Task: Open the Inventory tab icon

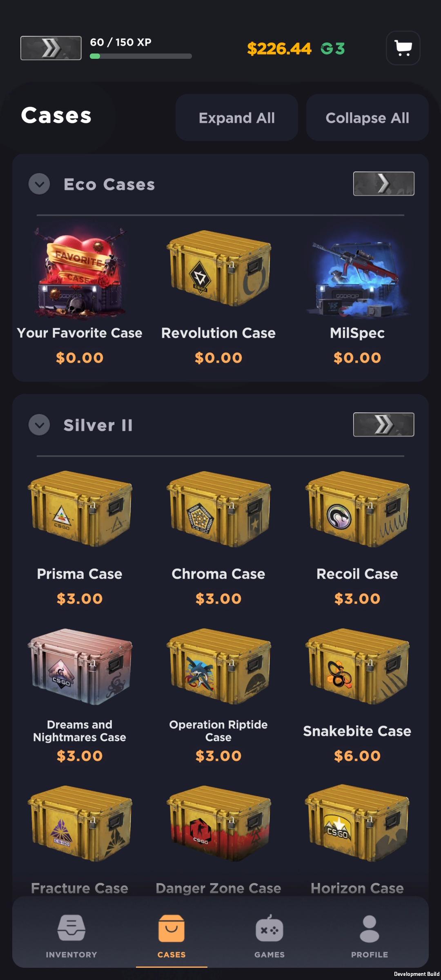Action: click(71, 929)
